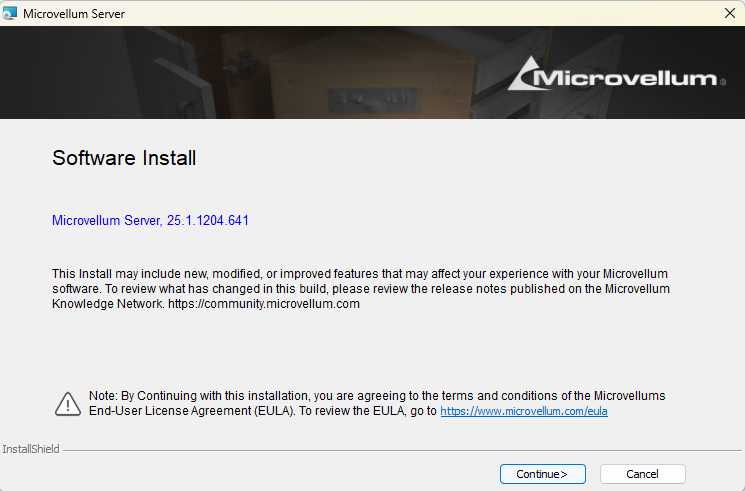
Task: Click the warning triangle icon
Action: [x=68, y=403]
